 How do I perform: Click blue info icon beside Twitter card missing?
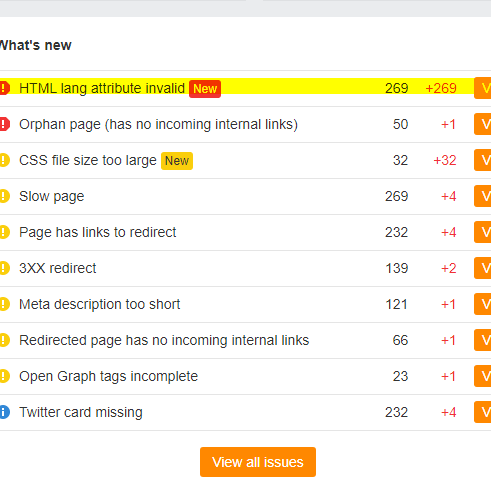[4, 412]
